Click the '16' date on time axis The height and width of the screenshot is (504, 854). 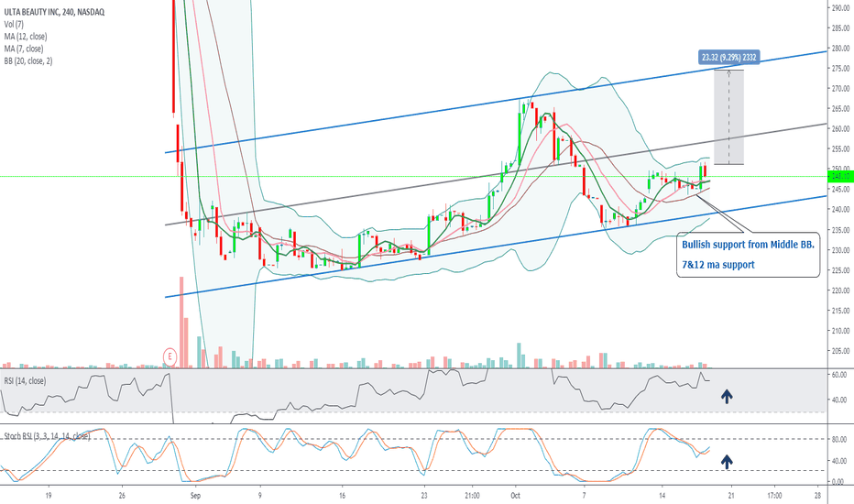[342, 495]
